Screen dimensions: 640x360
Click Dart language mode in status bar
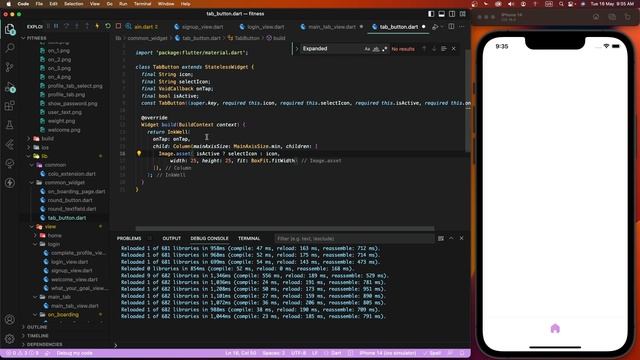click(x=336, y=353)
